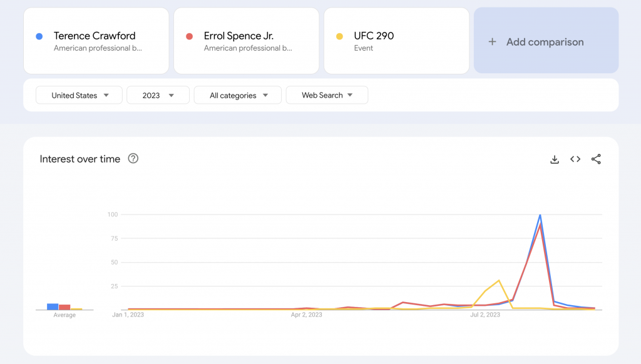Open the embed code icon

tap(575, 159)
